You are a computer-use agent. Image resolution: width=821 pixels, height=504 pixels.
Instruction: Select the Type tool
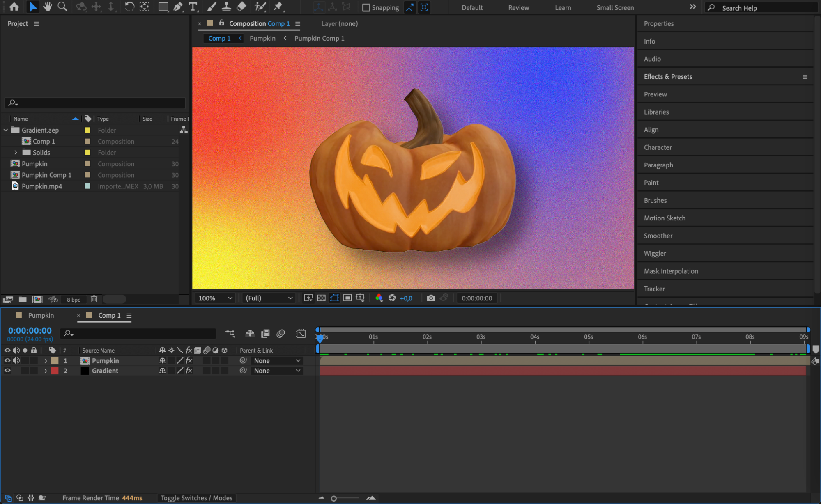[193, 7]
